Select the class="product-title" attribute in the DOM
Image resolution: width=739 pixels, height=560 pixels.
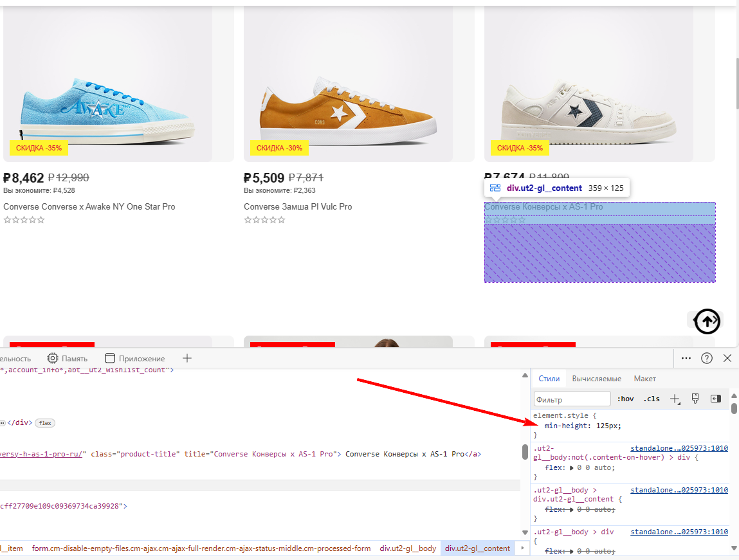point(135,454)
